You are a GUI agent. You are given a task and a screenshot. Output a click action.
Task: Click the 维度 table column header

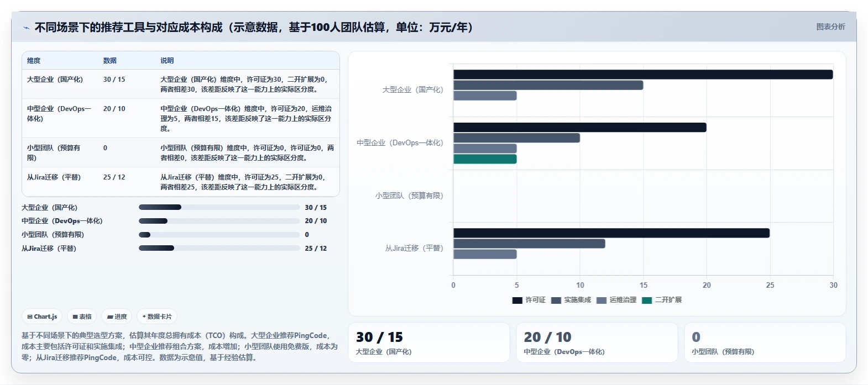pyautogui.click(x=34, y=61)
